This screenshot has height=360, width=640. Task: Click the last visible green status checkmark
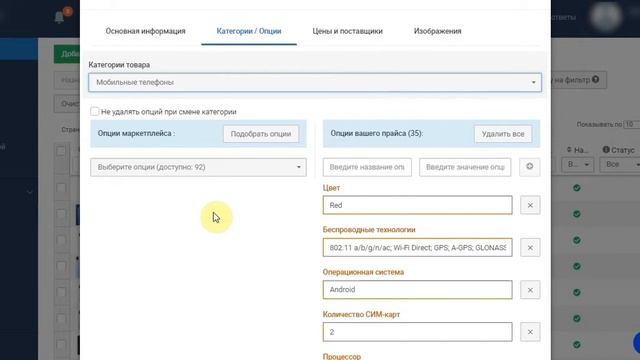pos(577,344)
